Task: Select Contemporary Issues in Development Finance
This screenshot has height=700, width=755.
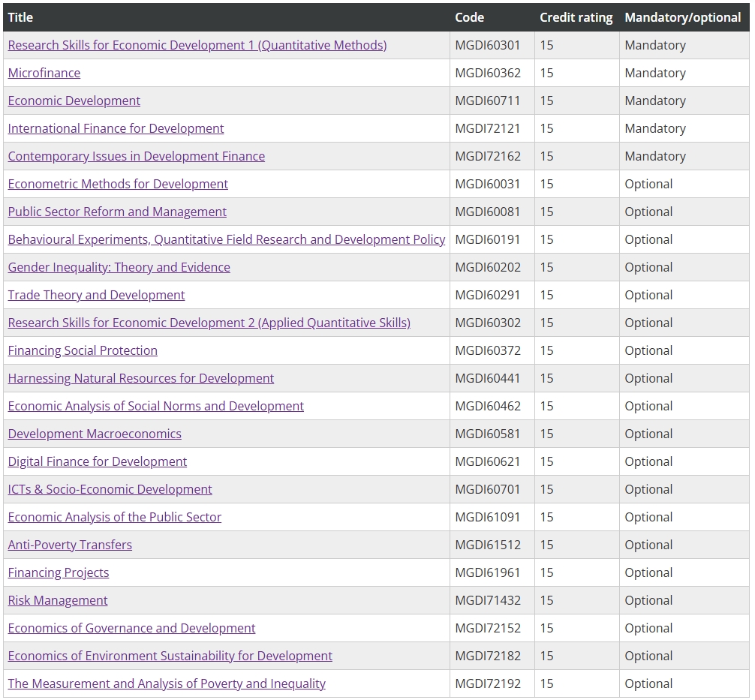Action: click(136, 156)
